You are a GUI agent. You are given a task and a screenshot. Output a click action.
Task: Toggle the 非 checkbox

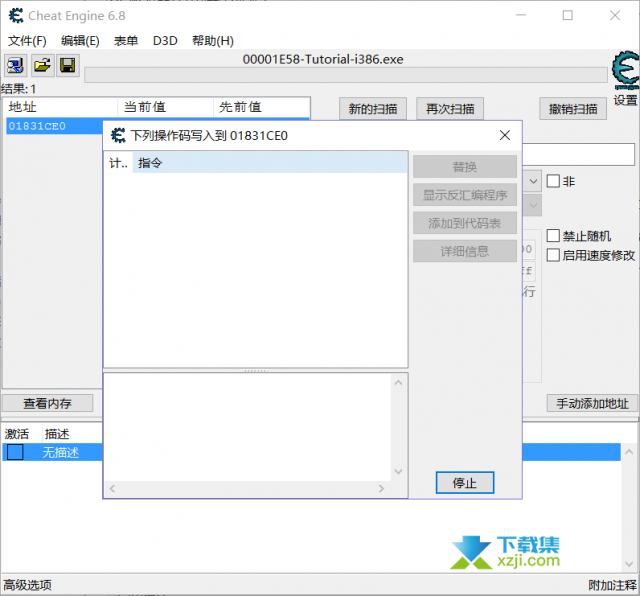(x=553, y=181)
